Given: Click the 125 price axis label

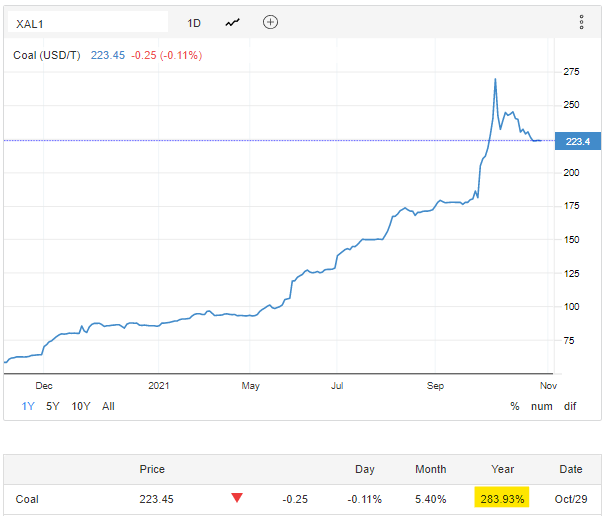Looking at the screenshot, I should (x=571, y=274).
